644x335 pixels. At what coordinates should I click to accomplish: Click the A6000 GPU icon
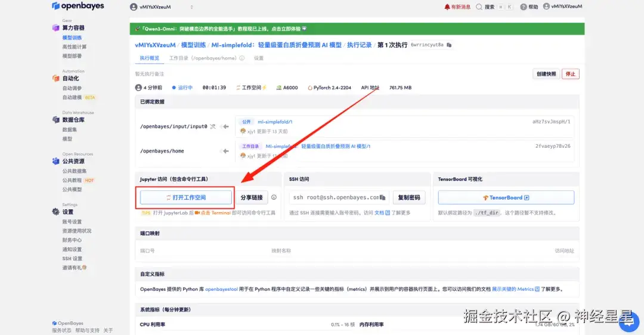pyautogui.click(x=279, y=88)
